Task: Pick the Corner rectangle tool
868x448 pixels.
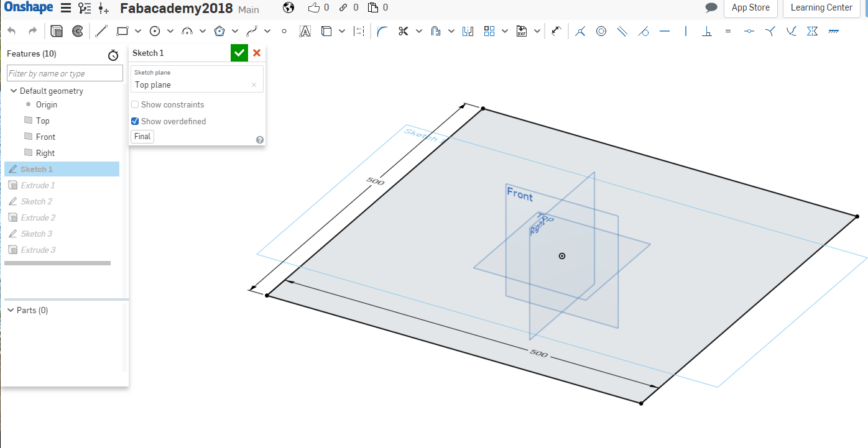Action: 122,31
